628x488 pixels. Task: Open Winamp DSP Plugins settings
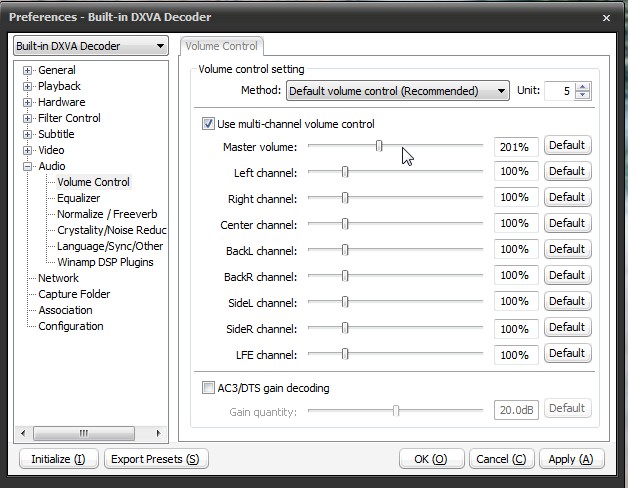[x=105, y=262]
